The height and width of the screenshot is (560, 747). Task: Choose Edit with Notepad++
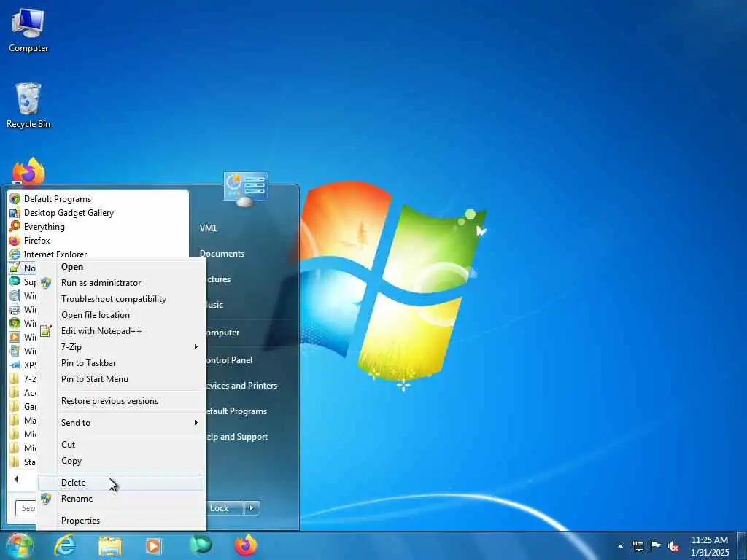click(121, 330)
